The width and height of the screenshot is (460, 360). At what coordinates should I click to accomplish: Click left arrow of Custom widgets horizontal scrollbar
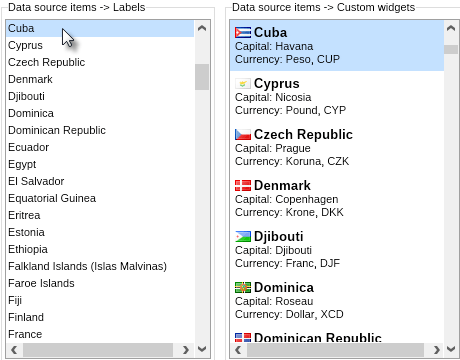[x=238, y=350]
